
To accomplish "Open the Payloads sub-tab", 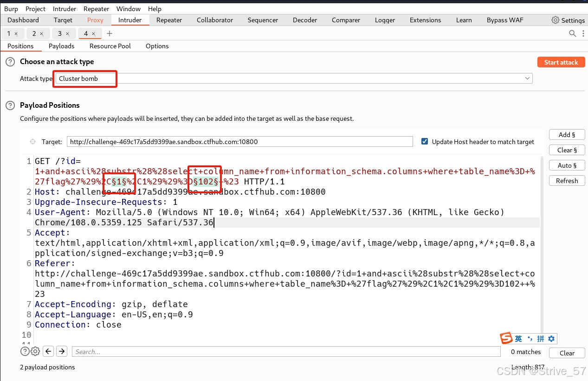I will pos(62,46).
